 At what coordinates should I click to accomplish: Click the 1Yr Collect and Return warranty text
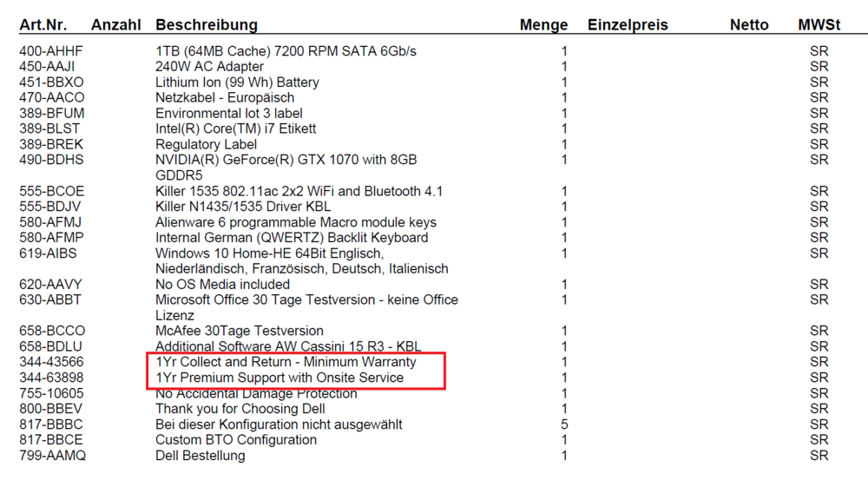(286, 362)
